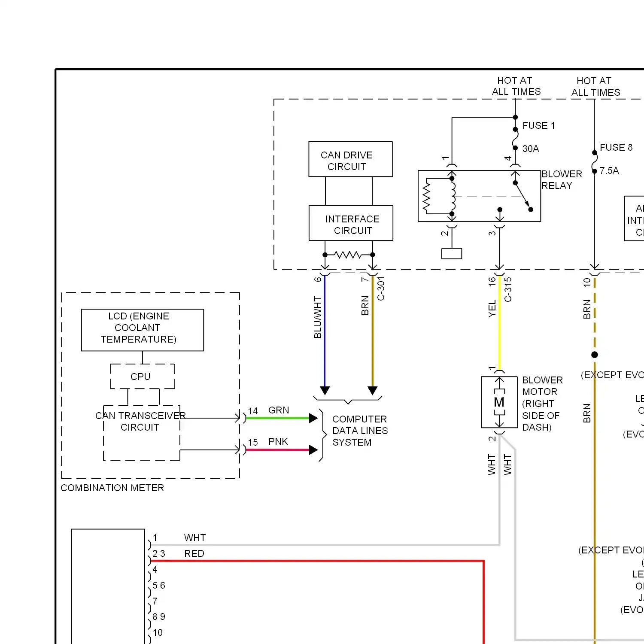Click the C-301 connector label

click(x=381, y=289)
